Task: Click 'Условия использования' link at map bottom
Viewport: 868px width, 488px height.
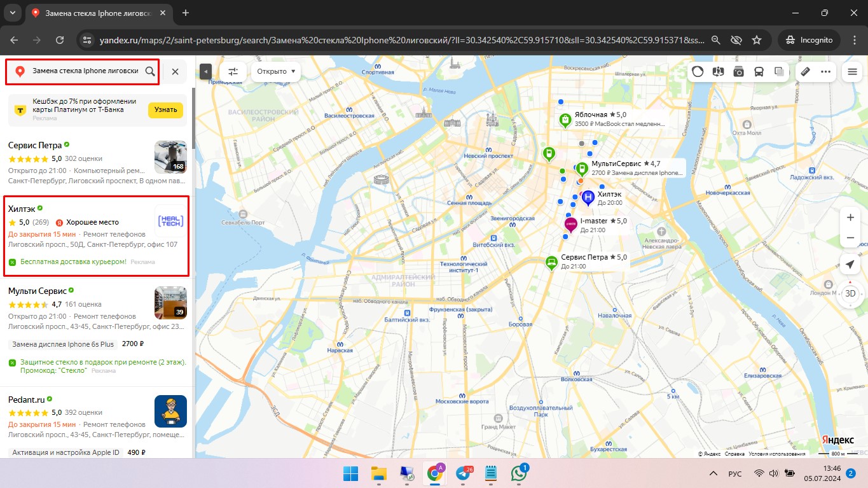Action: pyautogui.click(x=777, y=454)
